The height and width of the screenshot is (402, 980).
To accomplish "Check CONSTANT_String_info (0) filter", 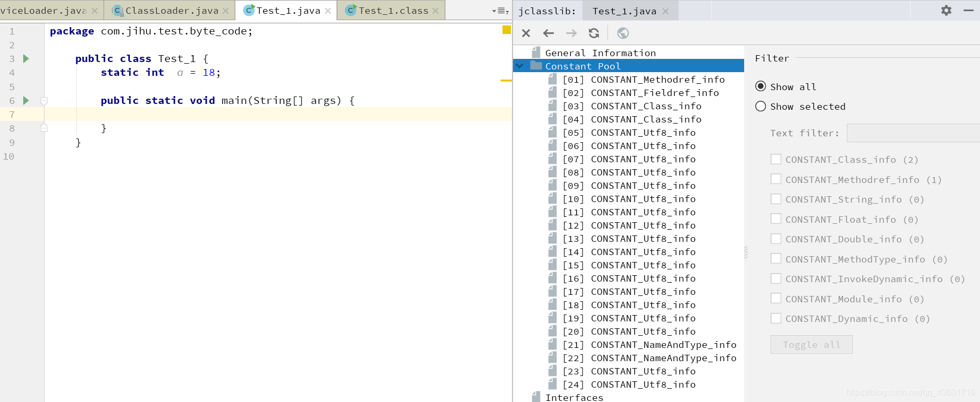I will (776, 199).
